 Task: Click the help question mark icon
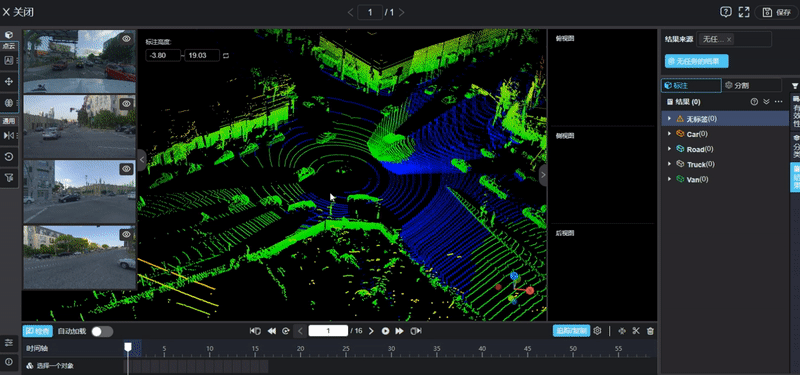[726, 12]
